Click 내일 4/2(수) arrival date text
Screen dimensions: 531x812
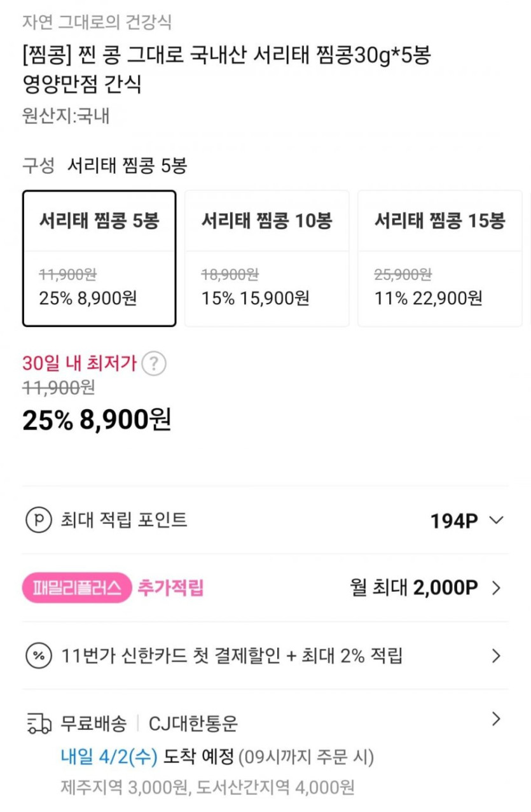click(x=109, y=757)
